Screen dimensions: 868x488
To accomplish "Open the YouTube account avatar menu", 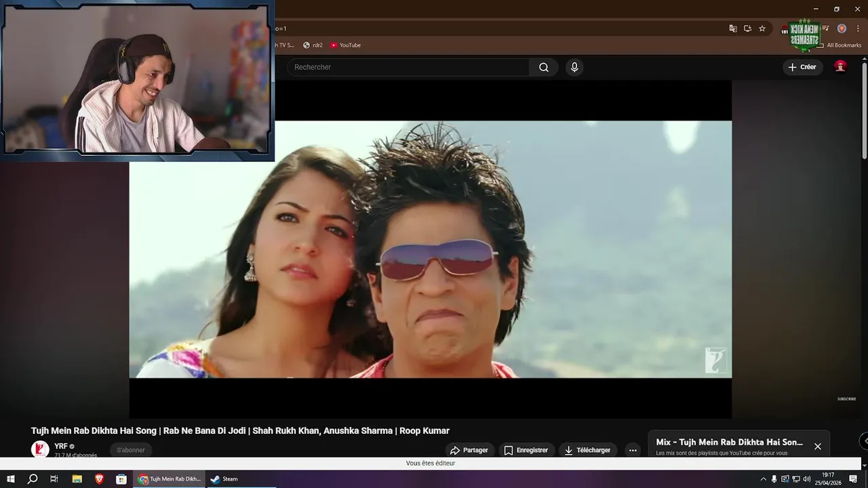I will coord(840,66).
